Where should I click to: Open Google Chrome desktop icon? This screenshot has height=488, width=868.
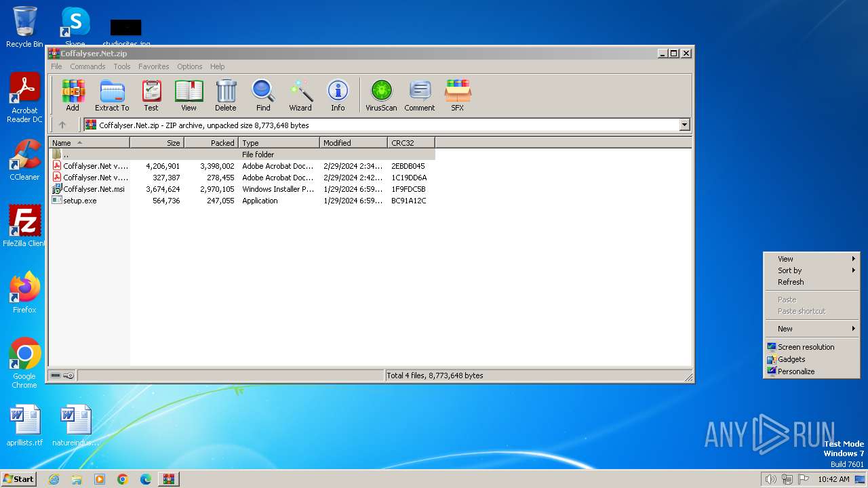pyautogui.click(x=24, y=363)
